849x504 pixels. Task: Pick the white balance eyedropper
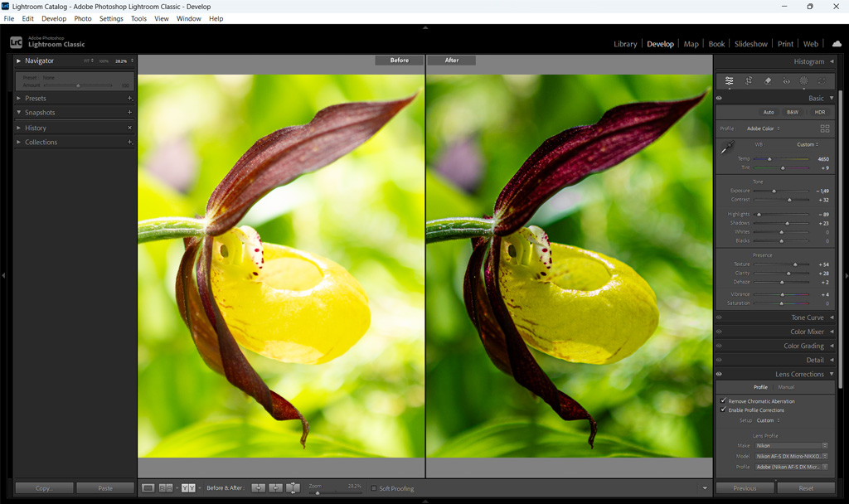727,148
